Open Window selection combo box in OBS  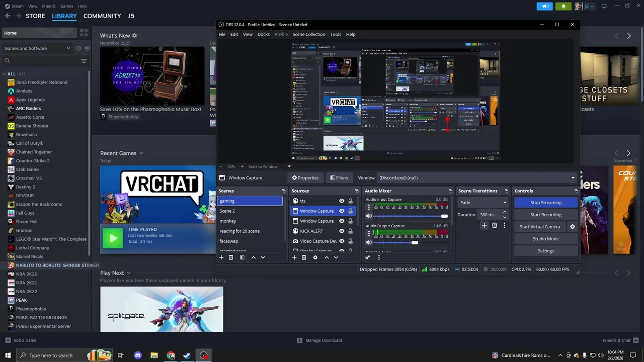pyautogui.click(x=476, y=177)
